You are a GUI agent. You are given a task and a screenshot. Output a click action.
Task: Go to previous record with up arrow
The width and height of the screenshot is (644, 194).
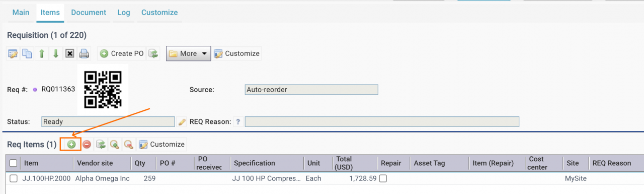coord(42,53)
